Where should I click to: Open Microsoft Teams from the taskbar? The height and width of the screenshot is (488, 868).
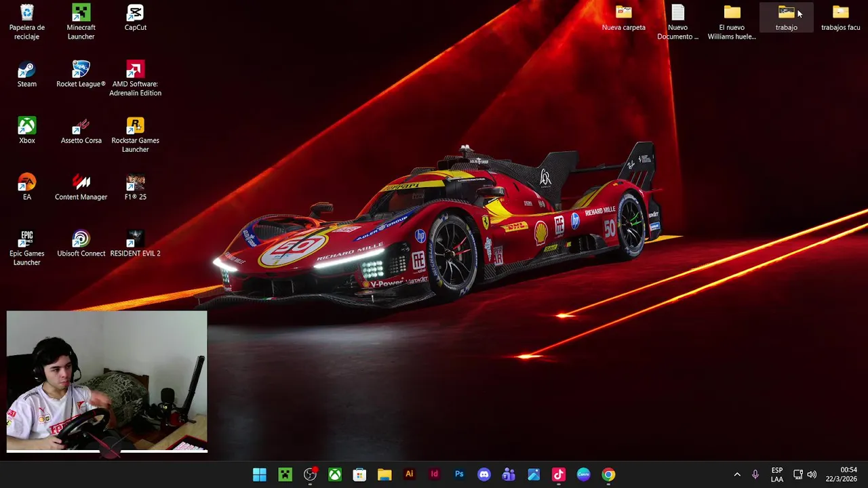(509, 474)
